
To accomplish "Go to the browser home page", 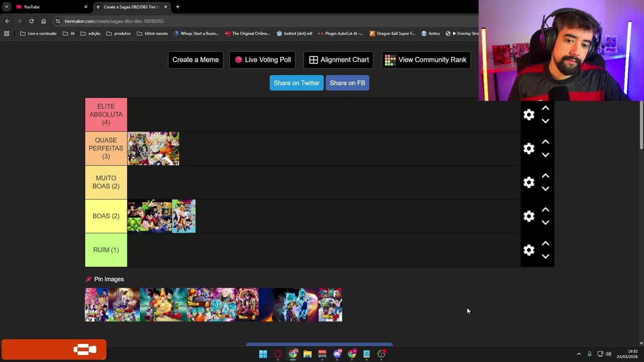I will pos(43,21).
